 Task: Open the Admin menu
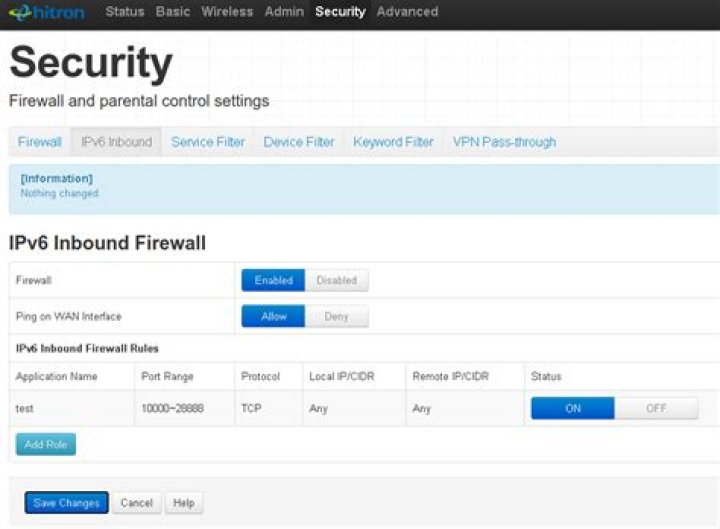(284, 11)
